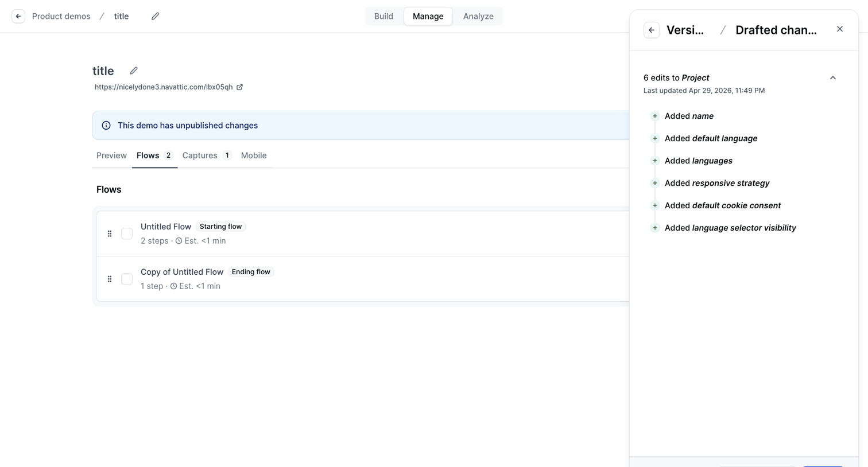Select the Added name entry
This screenshot has width=868, height=467.
click(689, 116)
